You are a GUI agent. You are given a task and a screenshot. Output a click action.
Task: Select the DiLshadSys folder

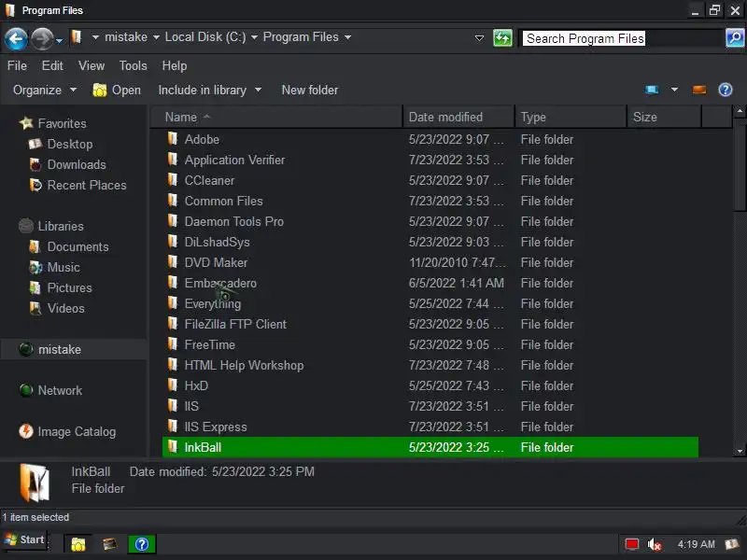point(217,242)
